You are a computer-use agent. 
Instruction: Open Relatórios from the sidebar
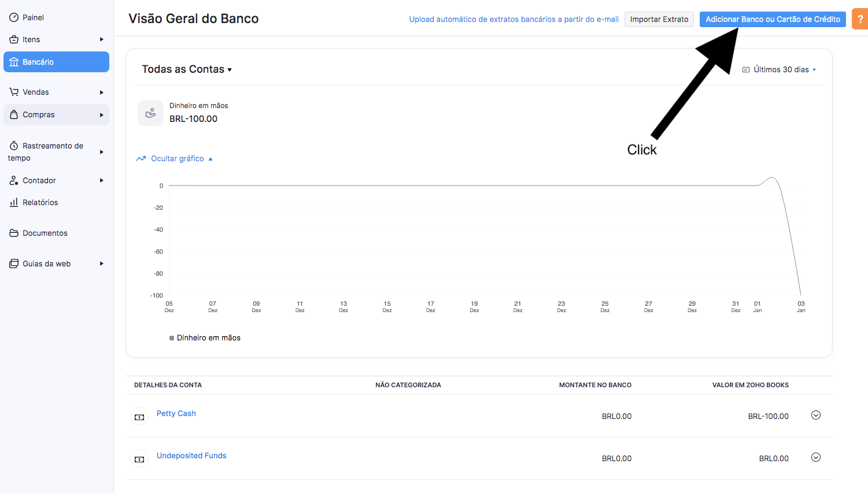56,202
